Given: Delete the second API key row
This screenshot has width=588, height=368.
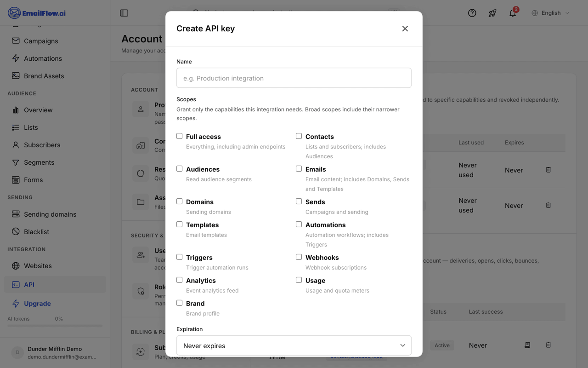Looking at the screenshot, I should click(x=548, y=205).
